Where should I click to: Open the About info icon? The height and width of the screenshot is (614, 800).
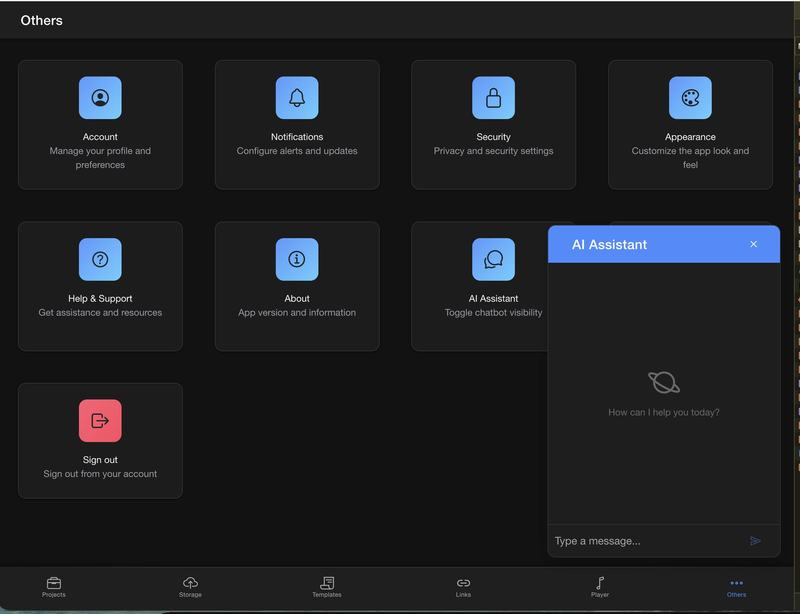[x=297, y=258]
